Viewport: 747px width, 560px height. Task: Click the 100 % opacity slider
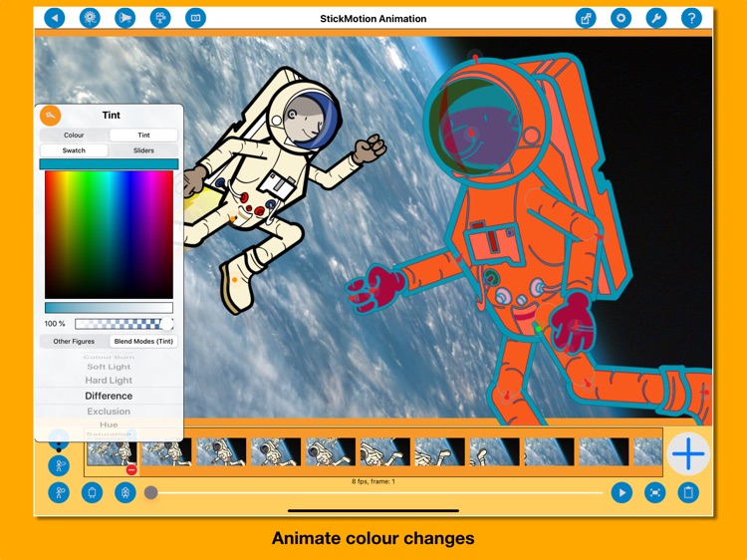pyautogui.click(x=124, y=324)
